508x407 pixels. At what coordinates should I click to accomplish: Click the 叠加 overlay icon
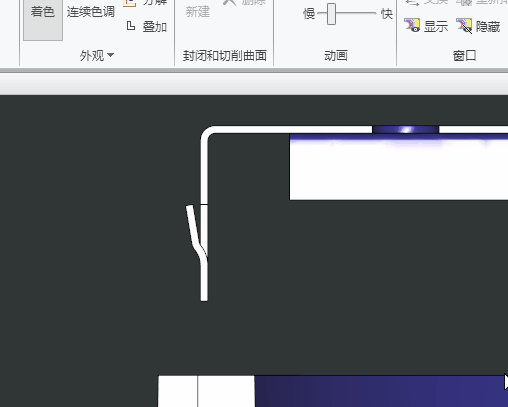coord(131,26)
